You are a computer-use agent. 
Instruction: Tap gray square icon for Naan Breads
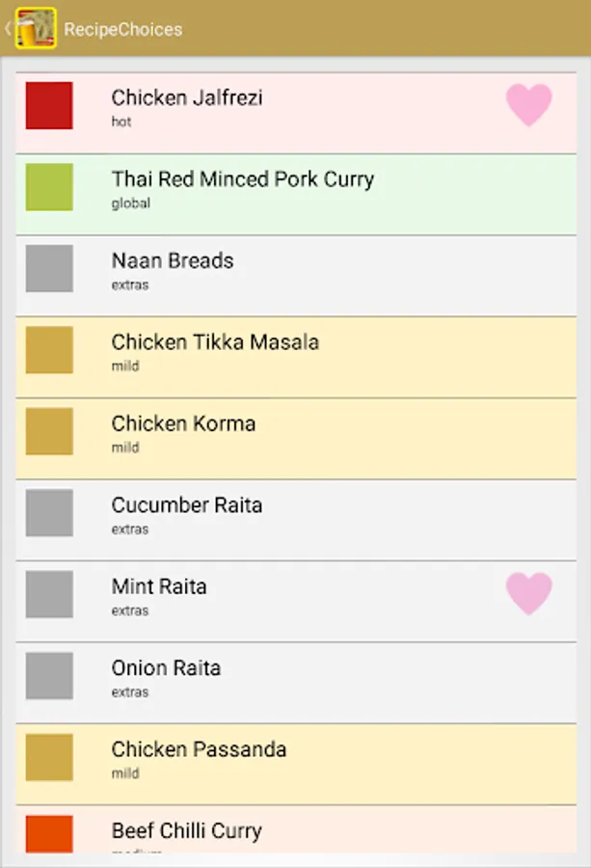coord(49,268)
